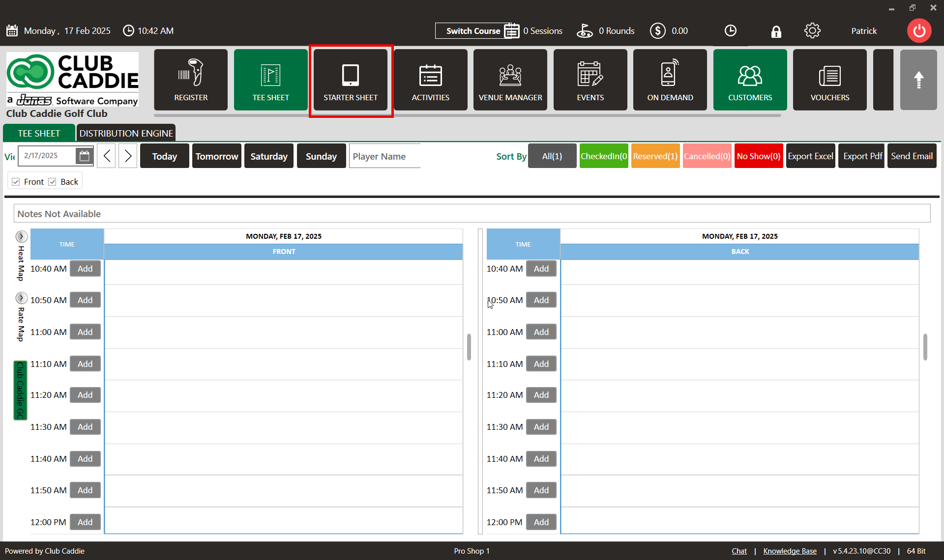Screen dimensions: 944x560
Task: Add booking at 11:30 AM Front
Action: (85, 427)
